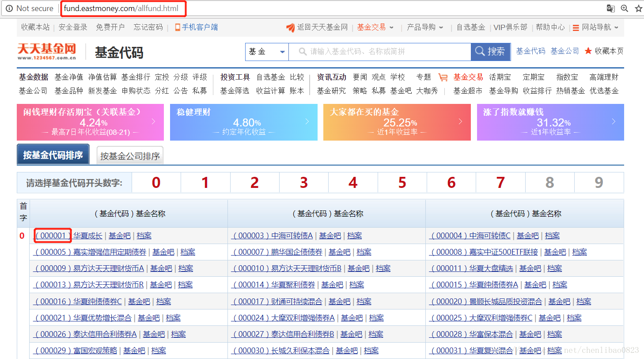Click 返回天天基金网 link

317,27
